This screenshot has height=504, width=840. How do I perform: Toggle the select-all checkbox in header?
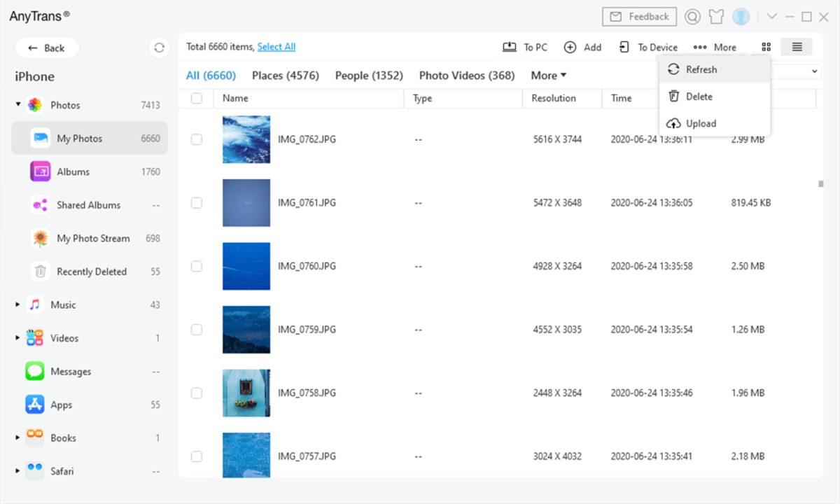(x=197, y=98)
